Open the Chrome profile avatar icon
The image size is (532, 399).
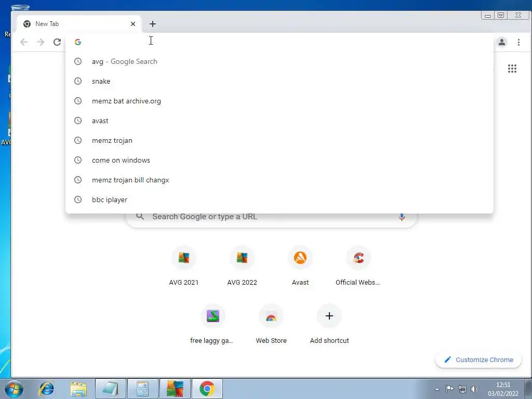click(502, 42)
